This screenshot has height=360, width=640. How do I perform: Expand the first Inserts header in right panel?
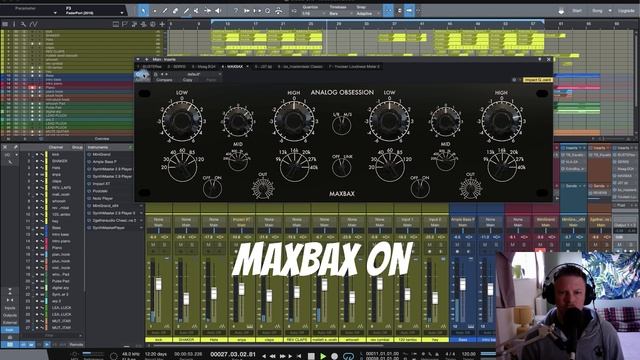tap(571, 148)
